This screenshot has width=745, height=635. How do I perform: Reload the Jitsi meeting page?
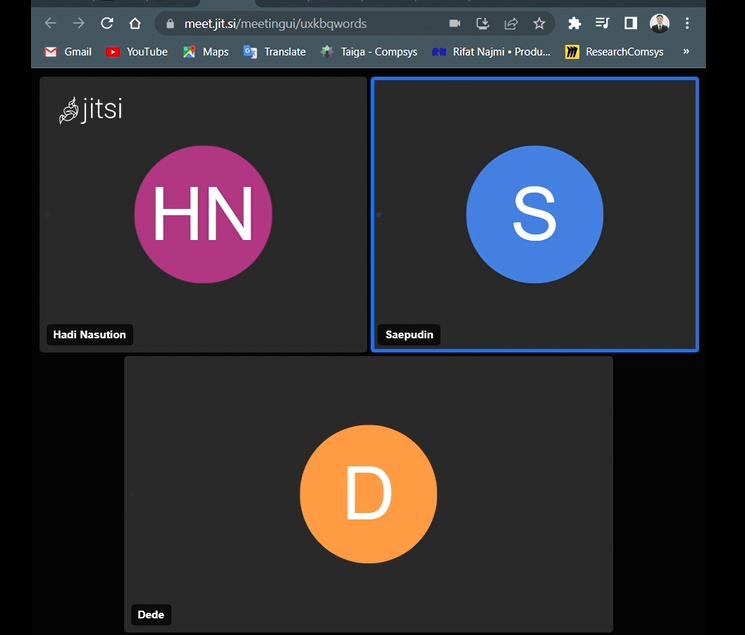point(107,23)
